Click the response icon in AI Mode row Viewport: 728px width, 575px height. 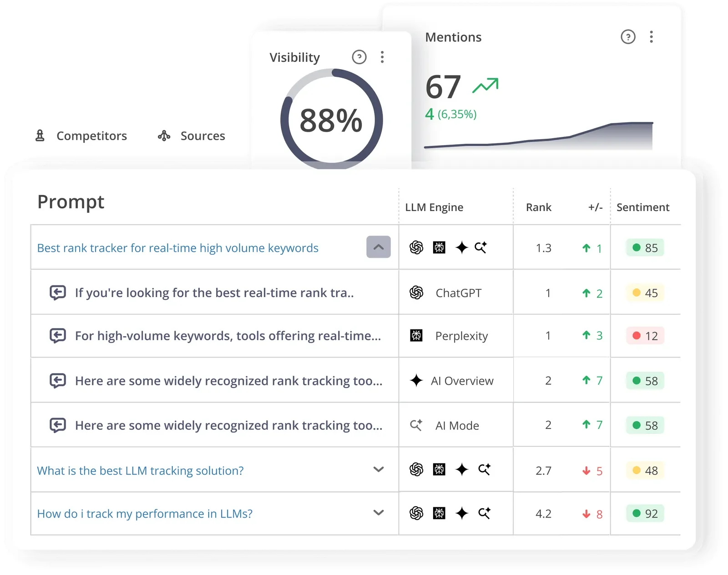58,425
